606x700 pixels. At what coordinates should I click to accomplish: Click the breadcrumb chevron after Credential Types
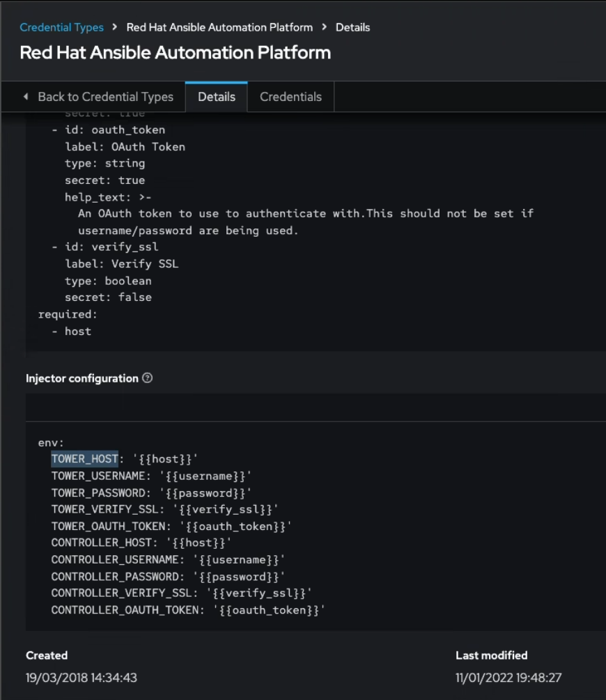click(115, 27)
